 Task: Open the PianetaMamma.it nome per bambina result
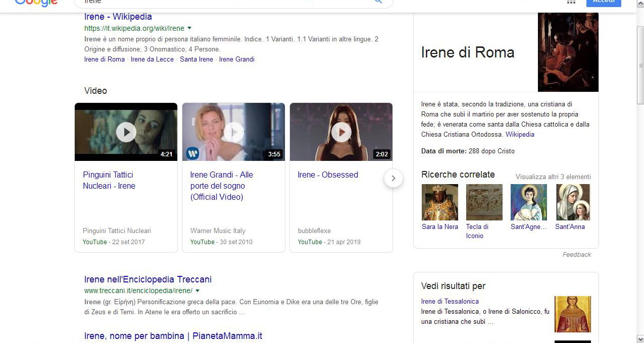[x=173, y=336]
